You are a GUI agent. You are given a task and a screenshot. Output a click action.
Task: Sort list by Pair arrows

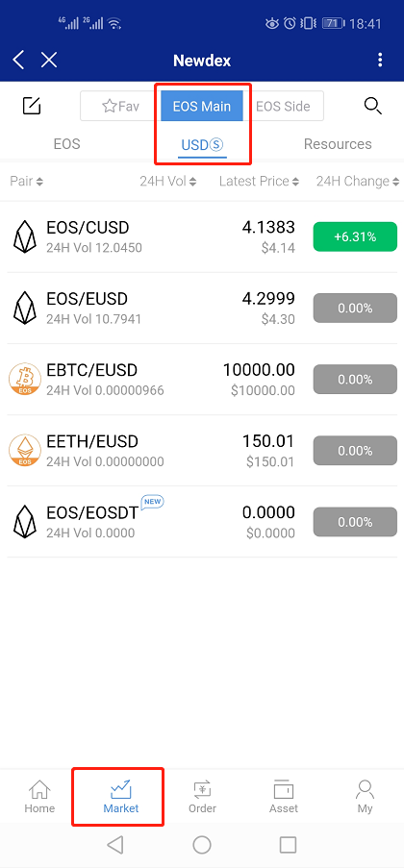[26, 181]
